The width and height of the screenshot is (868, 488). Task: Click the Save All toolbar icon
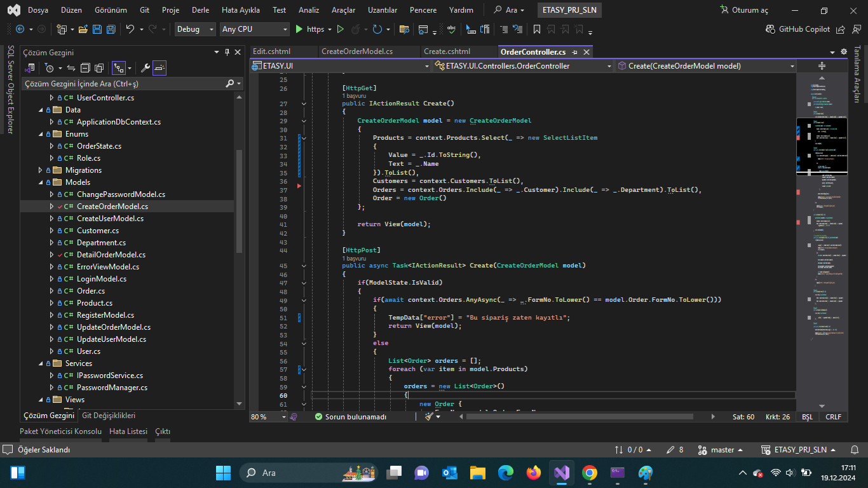[x=111, y=29]
